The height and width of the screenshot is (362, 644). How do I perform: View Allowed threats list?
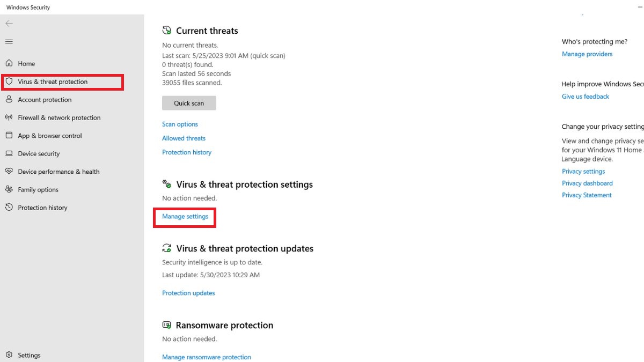point(184,138)
